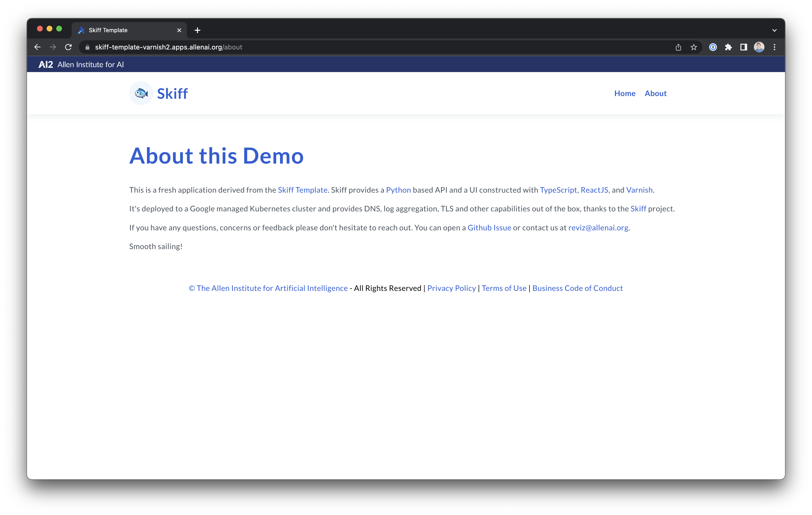Open a Github Issue via the link
This screenshot has height=515, width=812.
(489, 228)
